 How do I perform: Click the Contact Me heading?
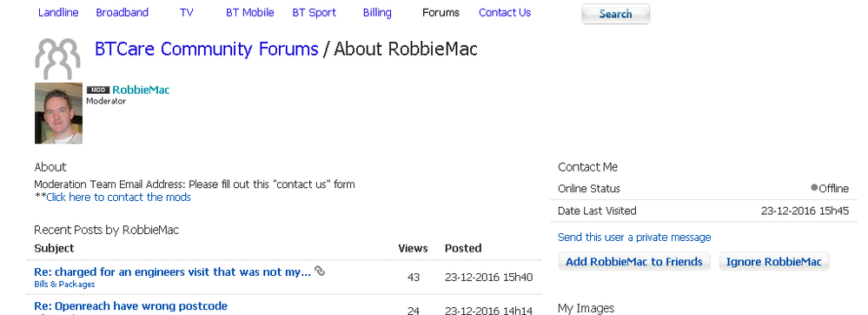point(588,167)
